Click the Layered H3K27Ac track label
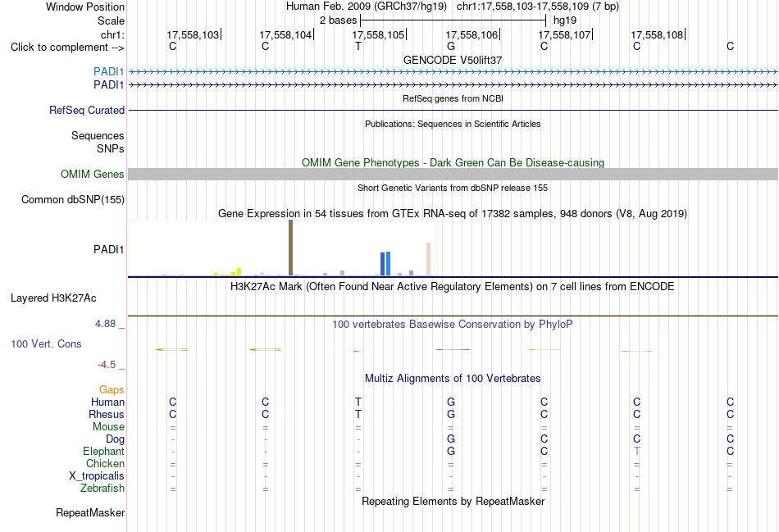779x532 pixels. click(53, 298)
